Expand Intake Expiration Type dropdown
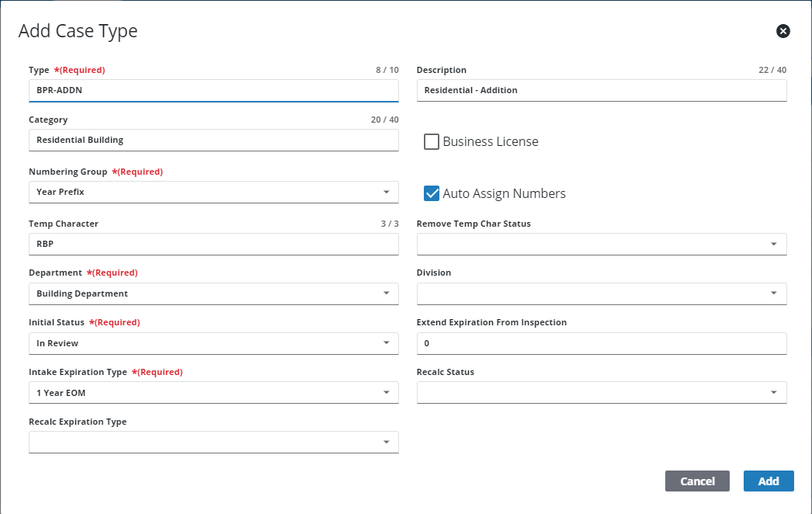The image size is (812, 514). pyautogui.click(x=213, y=393)
